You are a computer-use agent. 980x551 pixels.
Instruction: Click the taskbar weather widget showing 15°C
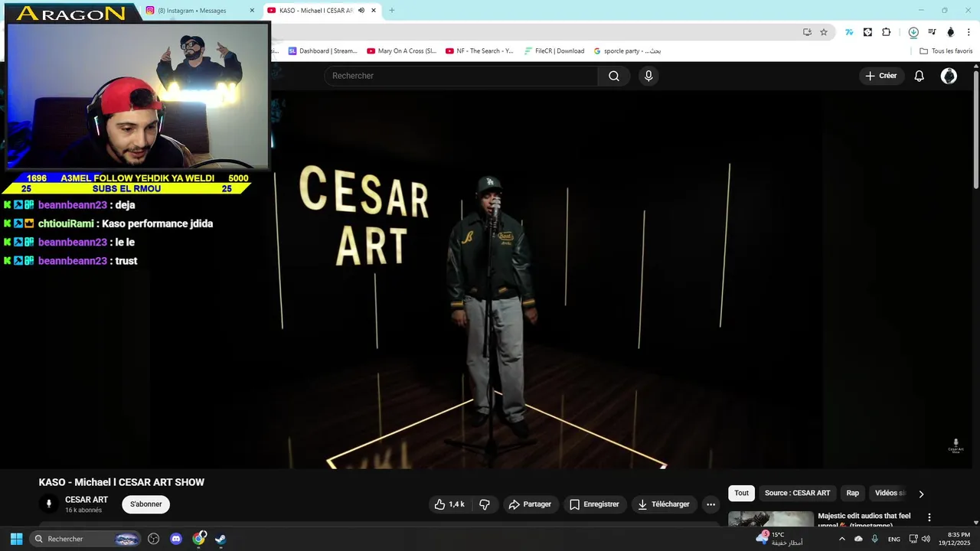pos(779,539)
